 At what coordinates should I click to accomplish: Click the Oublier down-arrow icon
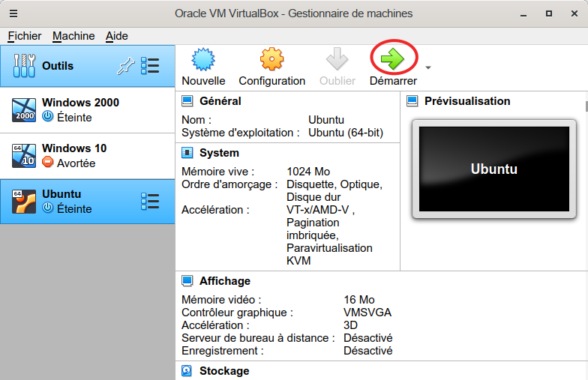(337, 60)
